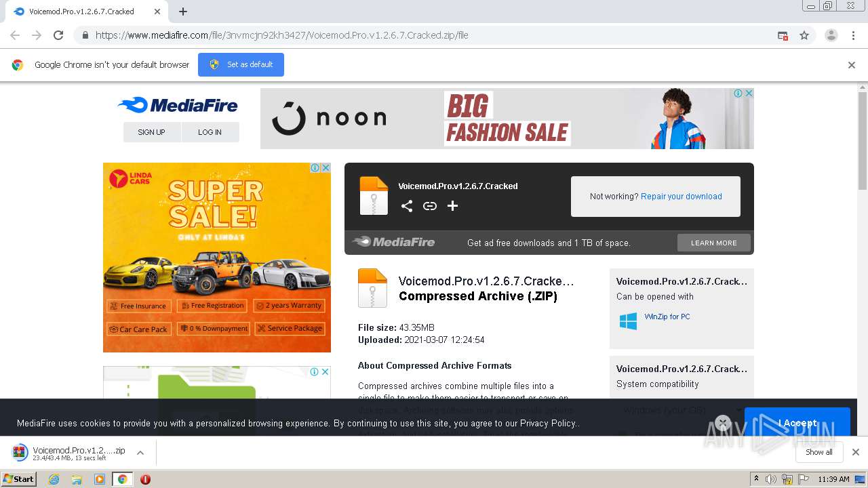Open the Chrome profile avatar
The width and height of the screenshot is (868, 488).
coord(831,35)
